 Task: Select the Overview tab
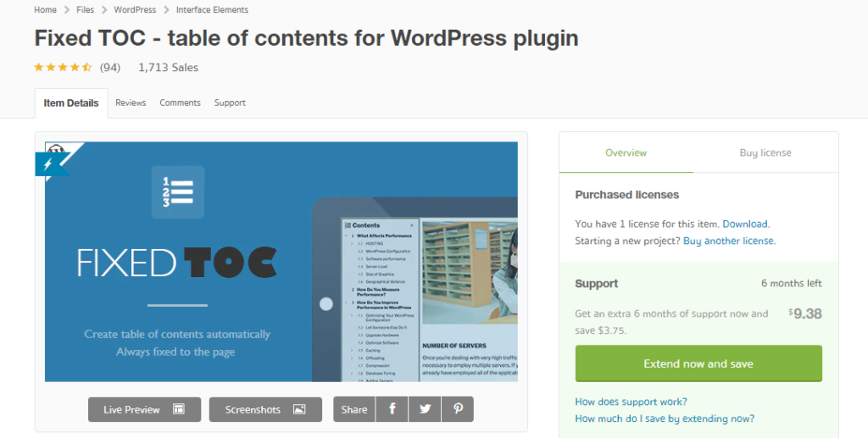(626, 152)
